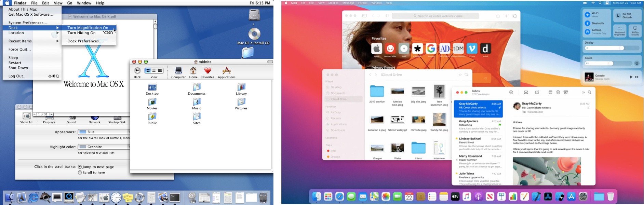The height and width of the screenshot is (205, 644).
Task: Click the Back button in the midnite window
Action: tap(137, 73)
